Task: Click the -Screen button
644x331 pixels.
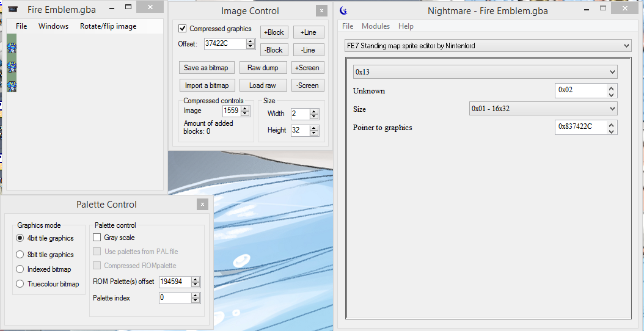Action: [x=307, y=85]
